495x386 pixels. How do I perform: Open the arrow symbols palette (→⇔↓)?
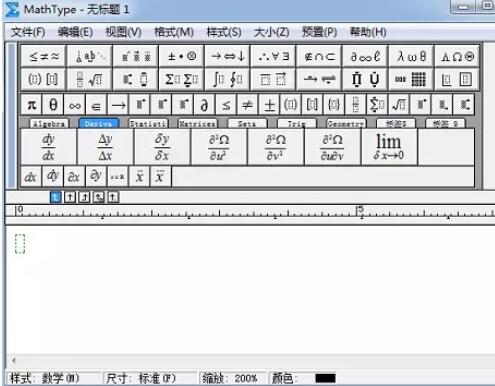227,56
